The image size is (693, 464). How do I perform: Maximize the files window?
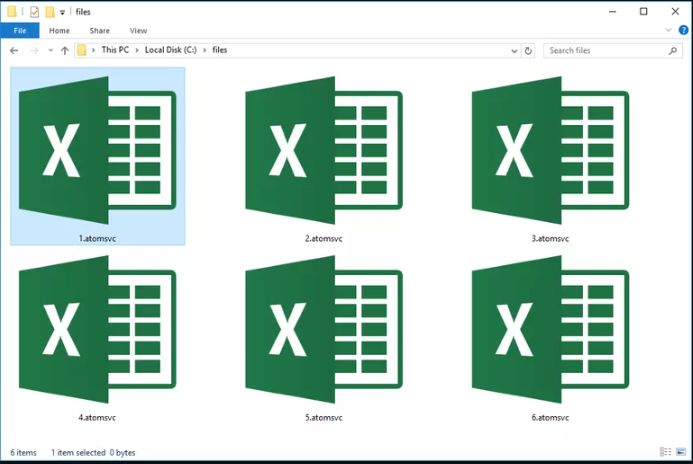pyautogui.click(x=644, y=12)
